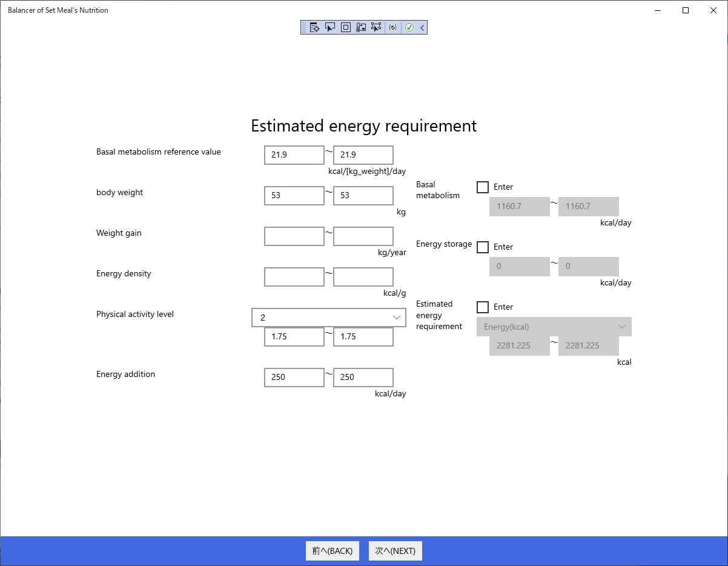This screenshot has width=728, height=566.
Task: Click the 'kg/year' unit text
Action: click(392, 253)
